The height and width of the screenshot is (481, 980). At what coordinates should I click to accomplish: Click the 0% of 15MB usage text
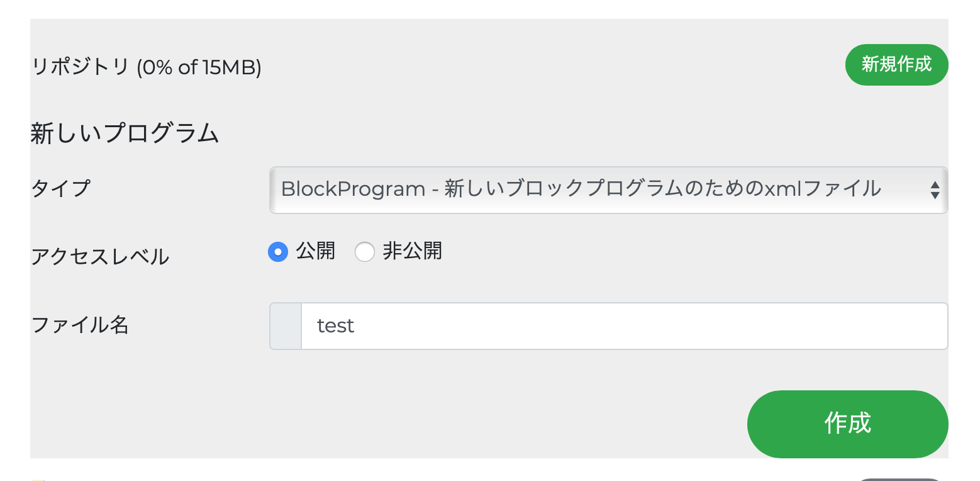pos(199,67)
